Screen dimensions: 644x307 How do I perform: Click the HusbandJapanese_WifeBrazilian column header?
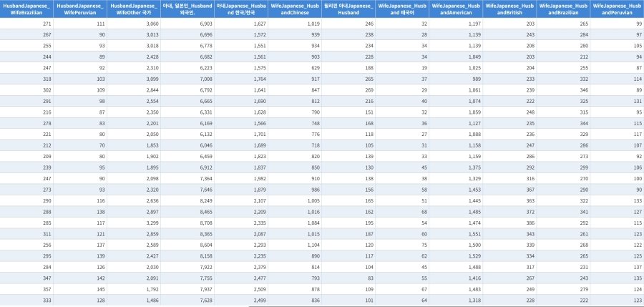tap(26, 9)
